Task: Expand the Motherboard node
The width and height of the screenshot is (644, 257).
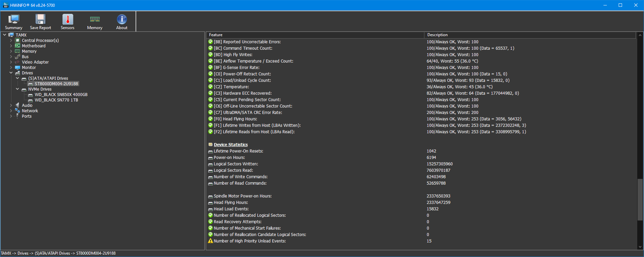Action: [11, 46]
